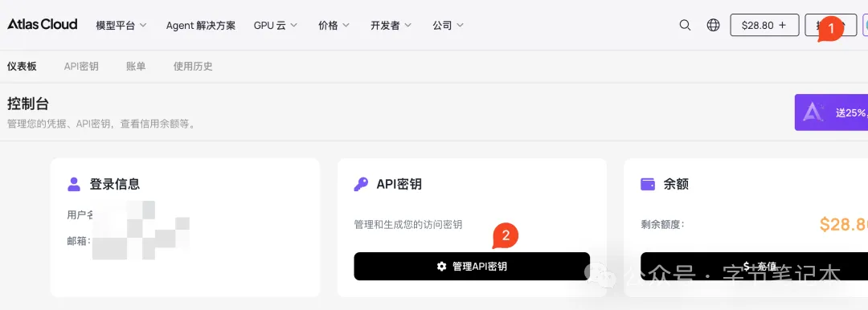Click the 充值 recharge button
Image resolution: width=868 pixels, height=310 pixels.
point(754,267)
